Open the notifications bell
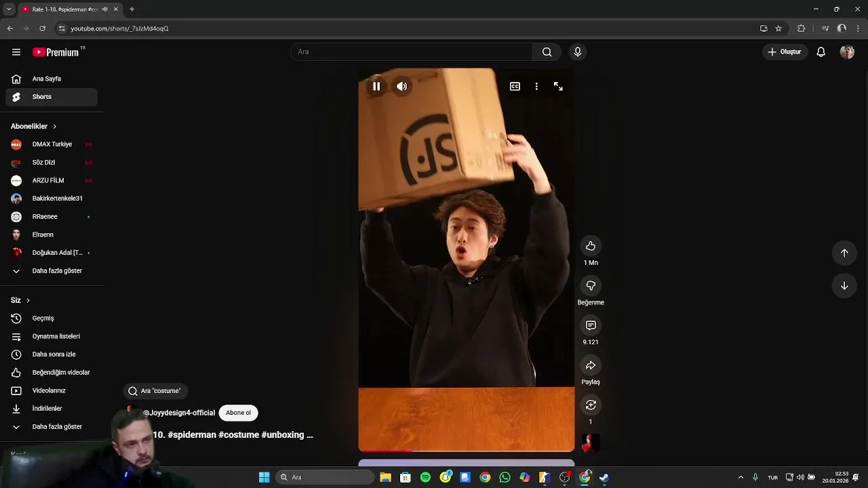 (821, 52)
